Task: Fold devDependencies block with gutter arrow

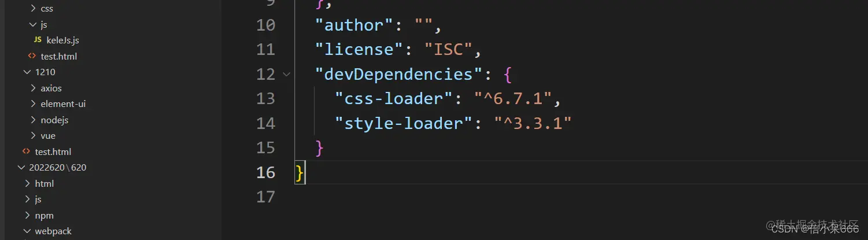Action: 286,74
